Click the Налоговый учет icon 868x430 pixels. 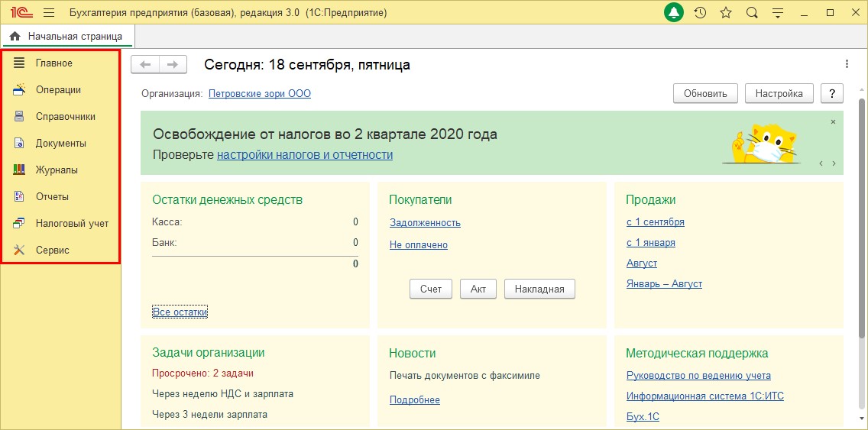(x=19, y=224)
